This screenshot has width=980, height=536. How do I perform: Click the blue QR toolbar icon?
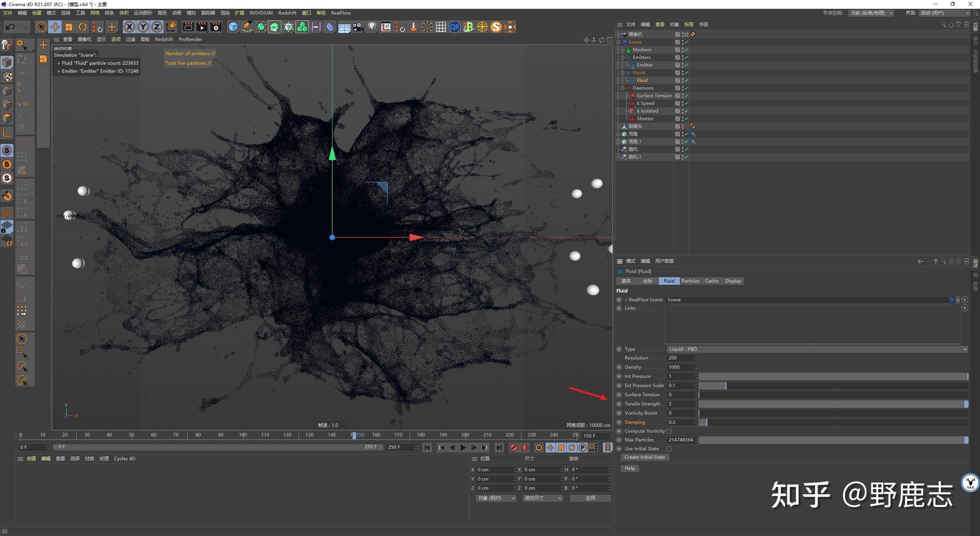coord(454,27)
